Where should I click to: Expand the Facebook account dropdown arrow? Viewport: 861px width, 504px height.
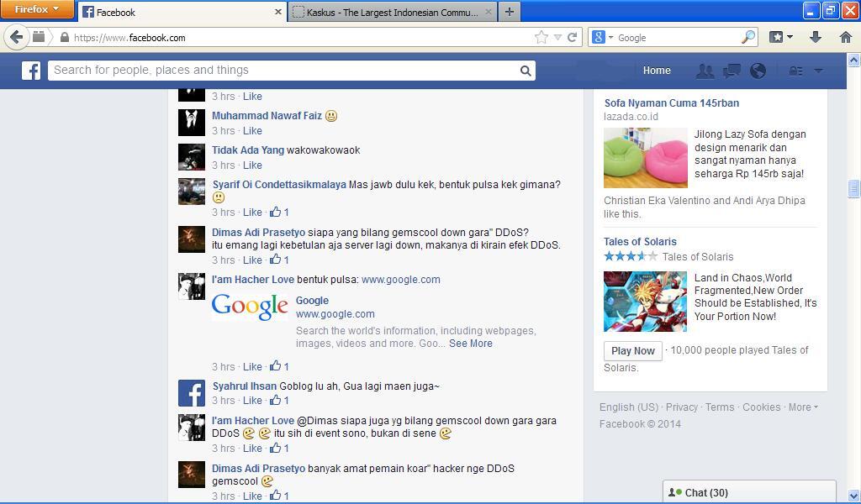click(x=818, y=71)
